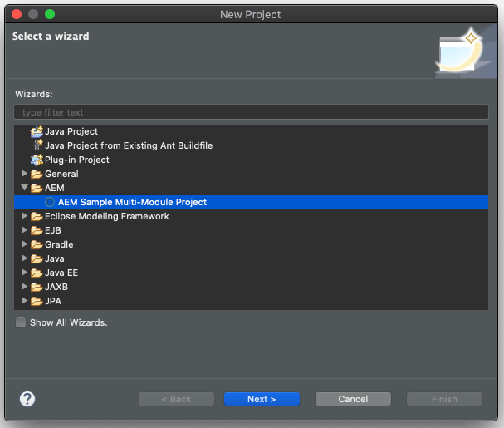The height and width of the screenshot is (428, 504).
Task: Close the New Project dialog window
Action: click(x=17, y=14)
